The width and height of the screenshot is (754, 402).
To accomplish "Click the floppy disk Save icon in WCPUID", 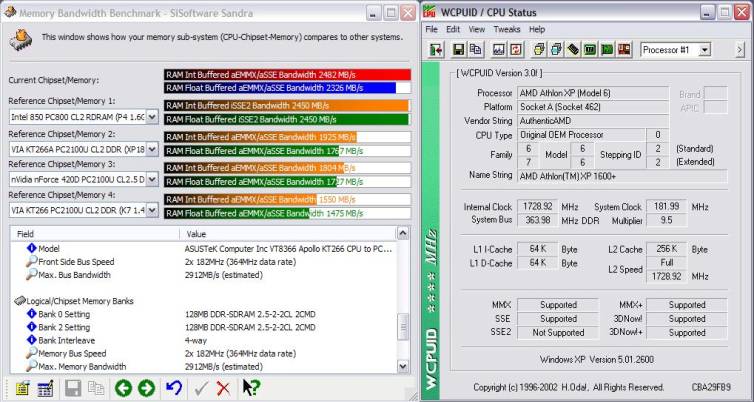I will click(x=458, y=50).
